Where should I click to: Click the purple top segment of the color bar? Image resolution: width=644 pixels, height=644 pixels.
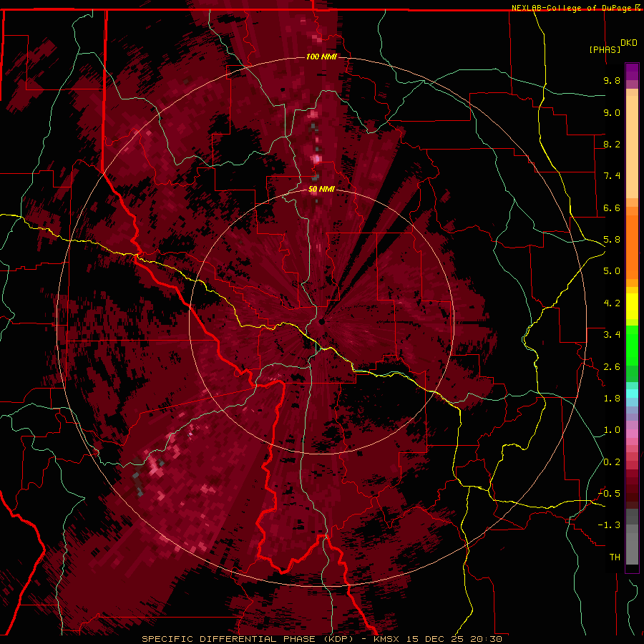pos(632,72)
